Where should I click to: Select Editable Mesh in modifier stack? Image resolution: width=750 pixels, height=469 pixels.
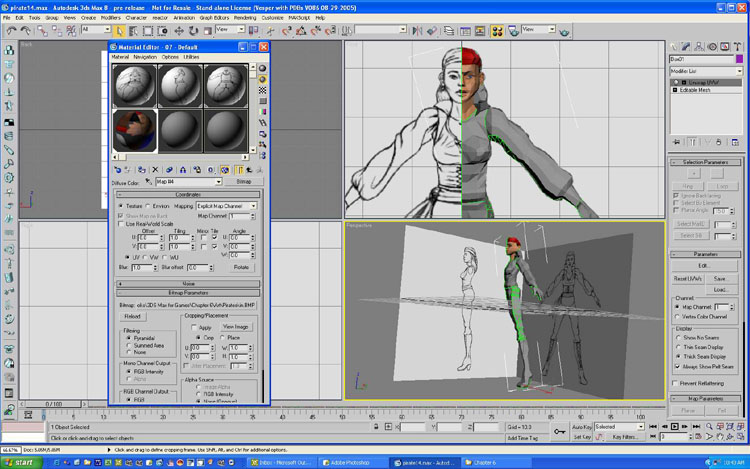tap(696, 91)
